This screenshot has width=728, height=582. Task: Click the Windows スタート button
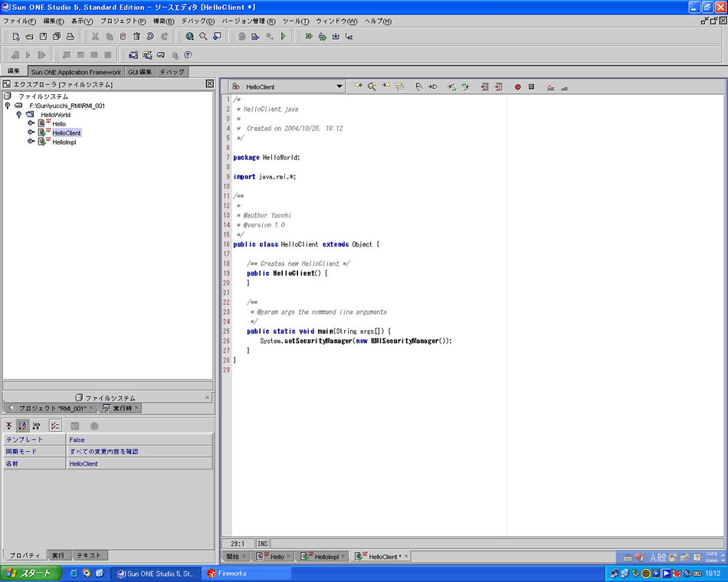(x=28, y=573)
